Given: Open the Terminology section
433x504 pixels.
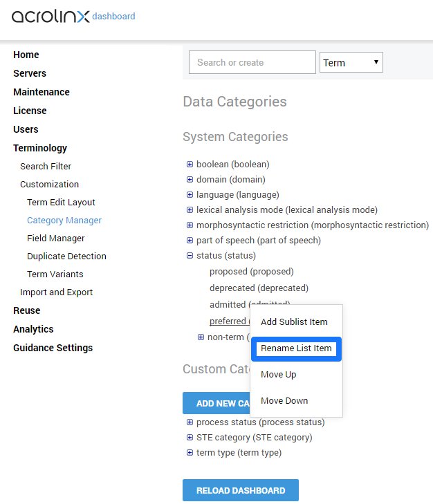Looking at the screenshot, I should 40,148.
